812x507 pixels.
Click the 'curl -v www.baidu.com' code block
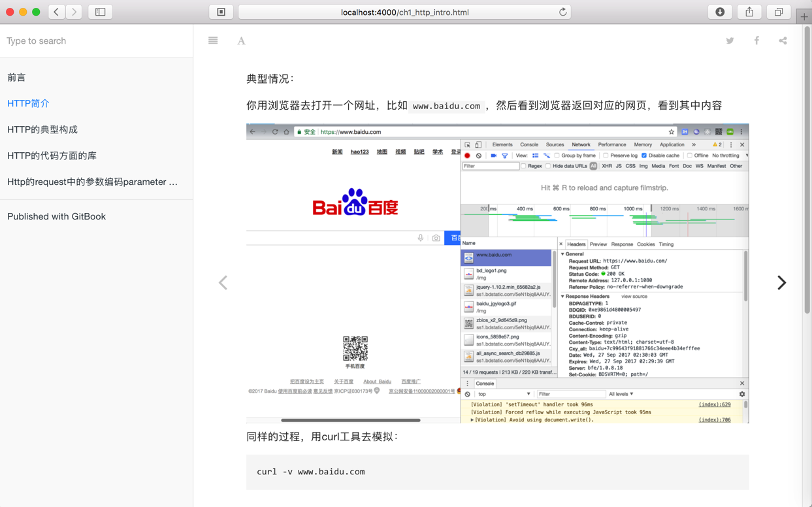pyautogui.click(x=497, y=472)
